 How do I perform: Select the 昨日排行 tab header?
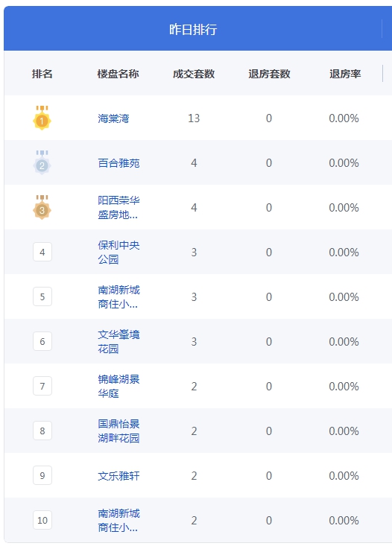point(193,29)
